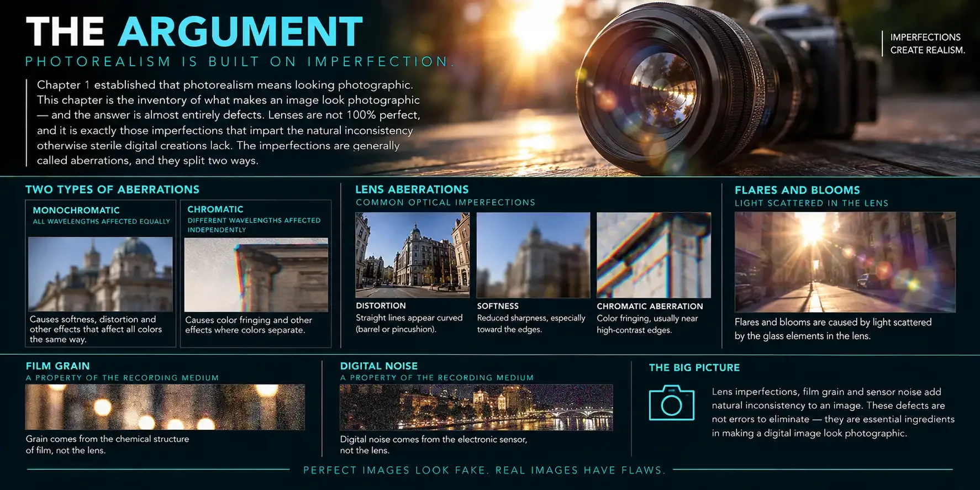Click the Monochromatic label
Image resolution: width=980 pixels, height=490 pixels.
(x=76, y=210)
